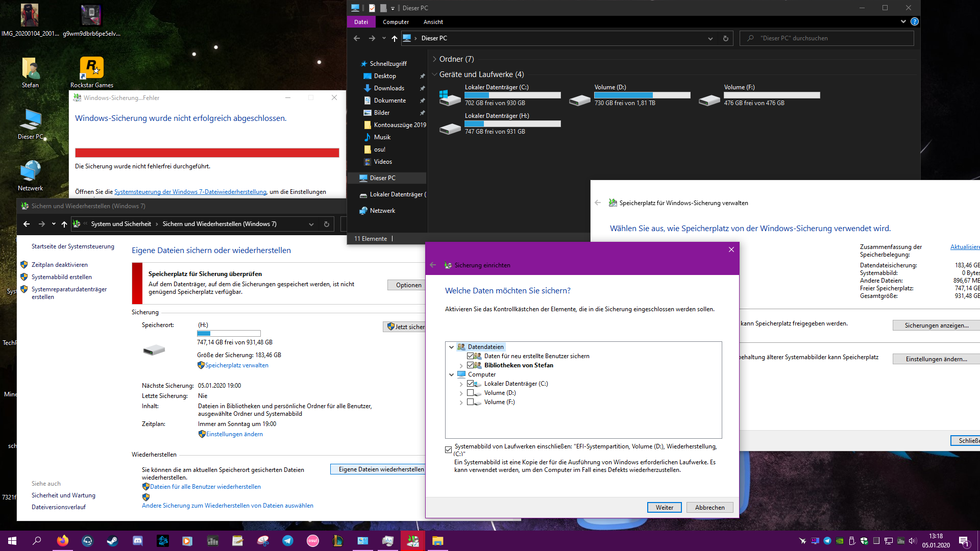Open Rockstar Games desktop shortcut

92,68
